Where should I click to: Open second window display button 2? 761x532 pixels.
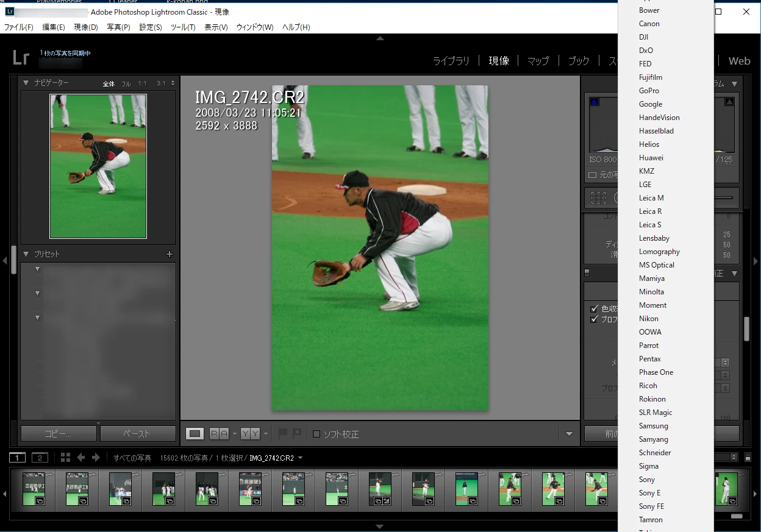point(40,458)
